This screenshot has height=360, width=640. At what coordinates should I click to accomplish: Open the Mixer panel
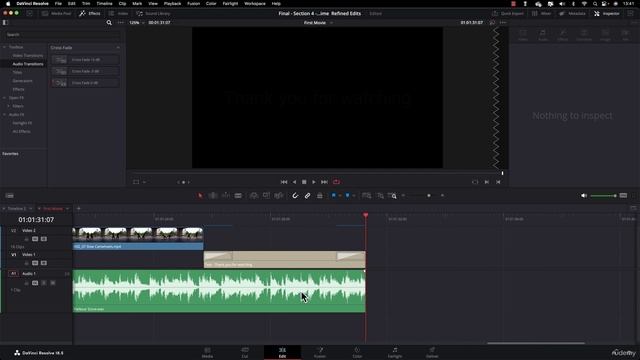pyautogui.click(x=541, y=13)
